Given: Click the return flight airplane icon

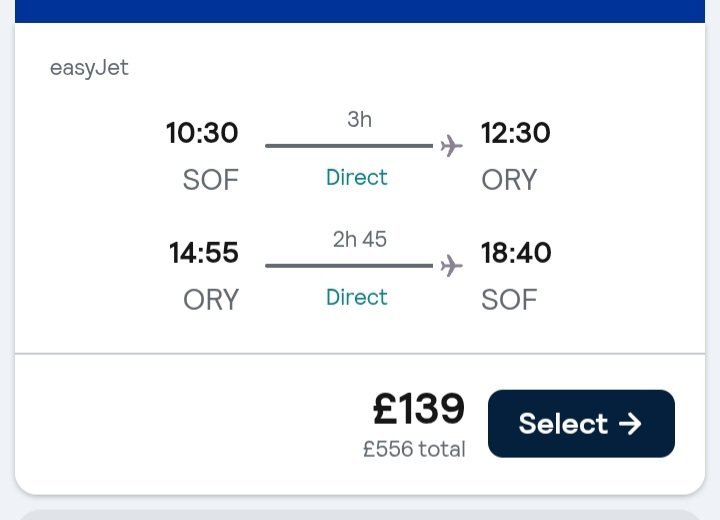Looking at the screenshot, I should (x=451, y=266).
